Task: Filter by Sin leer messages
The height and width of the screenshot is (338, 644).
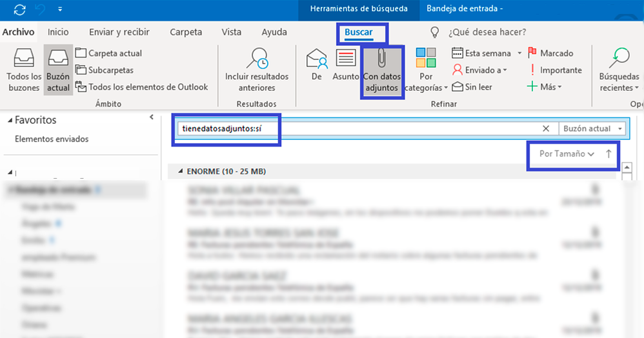Action: pos(472,86)
